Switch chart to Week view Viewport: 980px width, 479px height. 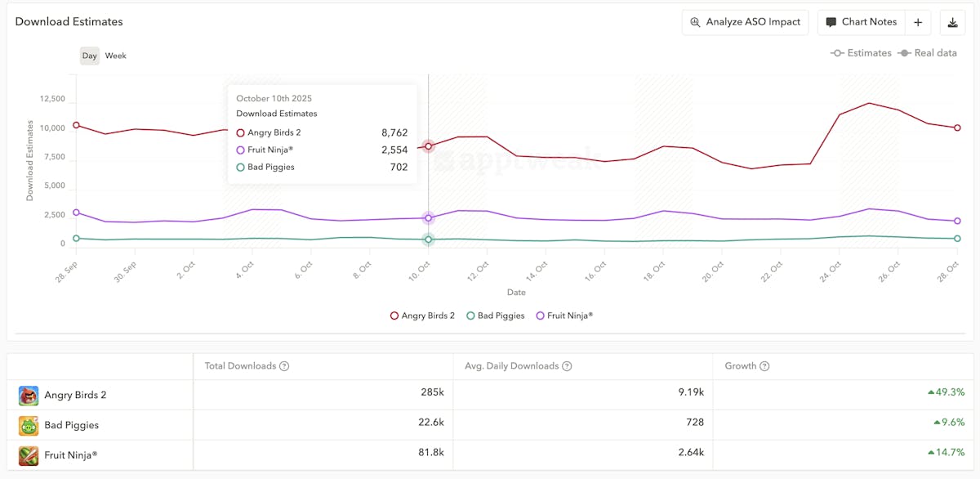pyautogui.click(x=116, y=56)
